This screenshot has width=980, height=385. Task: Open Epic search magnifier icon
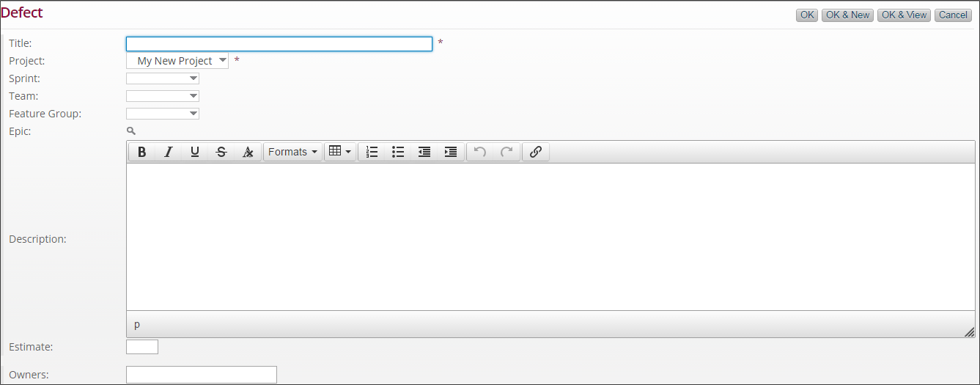pyautogui.click(x=130, y=131)
